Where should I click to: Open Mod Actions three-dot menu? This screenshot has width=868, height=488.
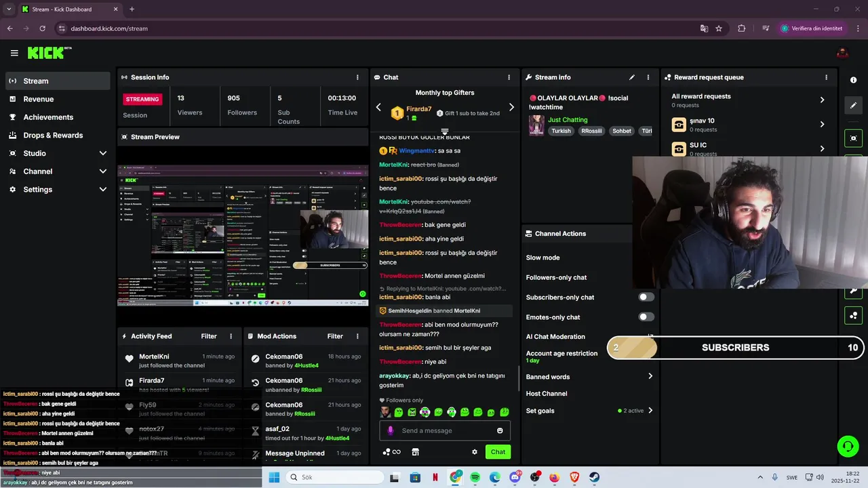pos(357,336)
